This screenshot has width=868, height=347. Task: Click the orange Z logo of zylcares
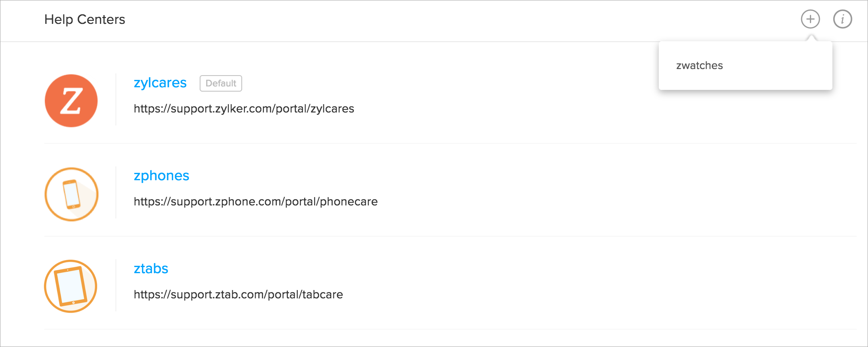[x=71, y=101]
